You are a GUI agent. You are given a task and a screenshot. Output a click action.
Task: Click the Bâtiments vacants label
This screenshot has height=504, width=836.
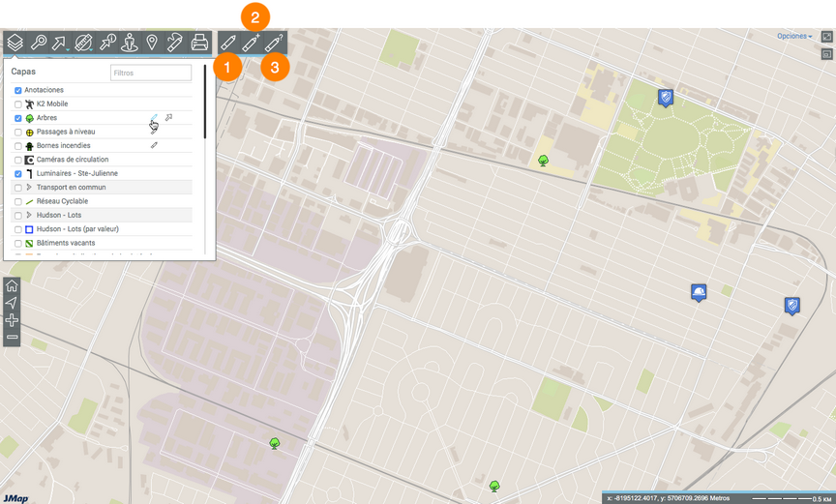tap(66, 243)
